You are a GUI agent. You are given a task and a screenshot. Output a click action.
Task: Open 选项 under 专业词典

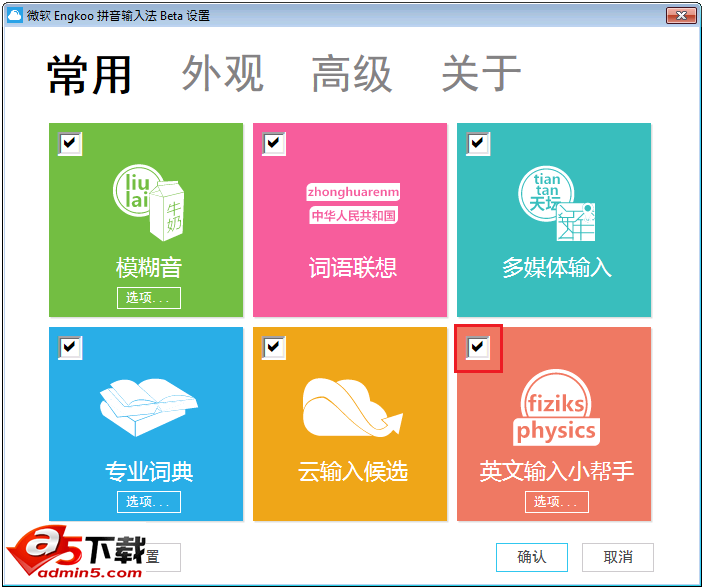[149, 502]
